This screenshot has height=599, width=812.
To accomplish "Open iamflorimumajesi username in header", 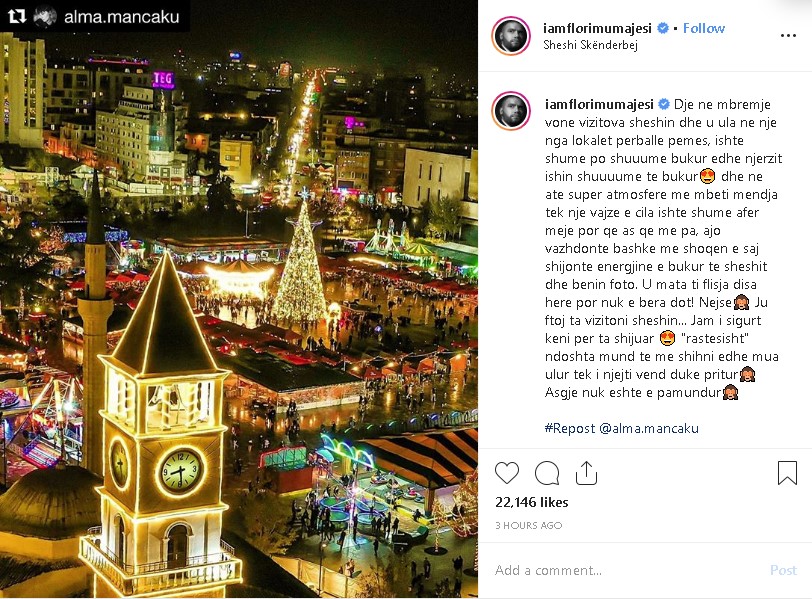I will coord(598,28).
